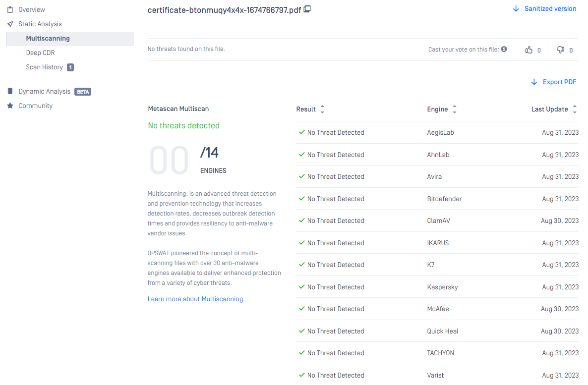Copy the file name with the copy icon
This screenshot has width=588, height=385.
pyautogui.click(x=307, y=9)
